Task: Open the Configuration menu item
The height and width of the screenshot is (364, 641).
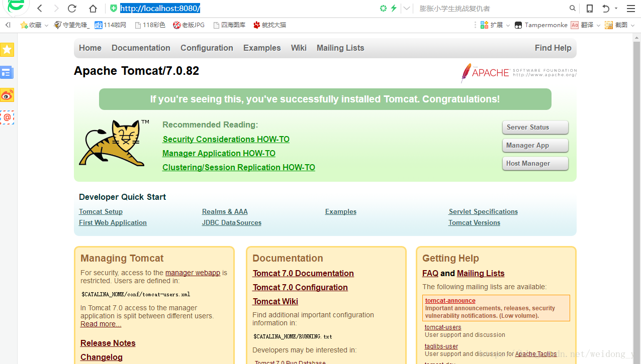Action: pyautogui.click(x=207, y=48)
